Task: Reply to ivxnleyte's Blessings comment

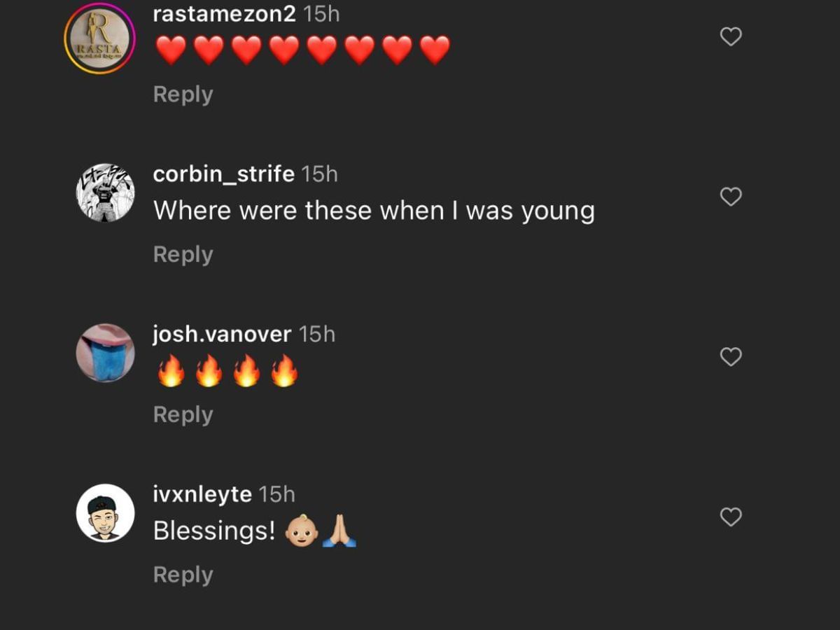Action: (183, 575)
